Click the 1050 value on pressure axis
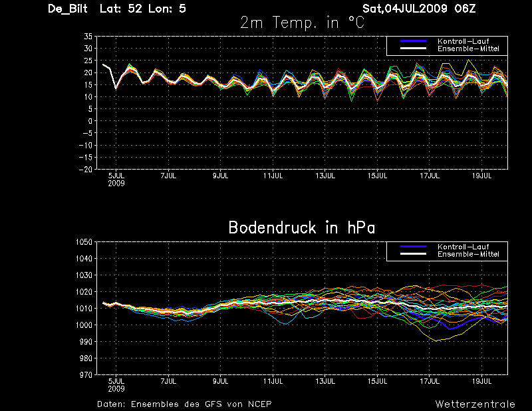Viewport: 532px width, 411px height. pyautogui.click(x=84, y=242)
